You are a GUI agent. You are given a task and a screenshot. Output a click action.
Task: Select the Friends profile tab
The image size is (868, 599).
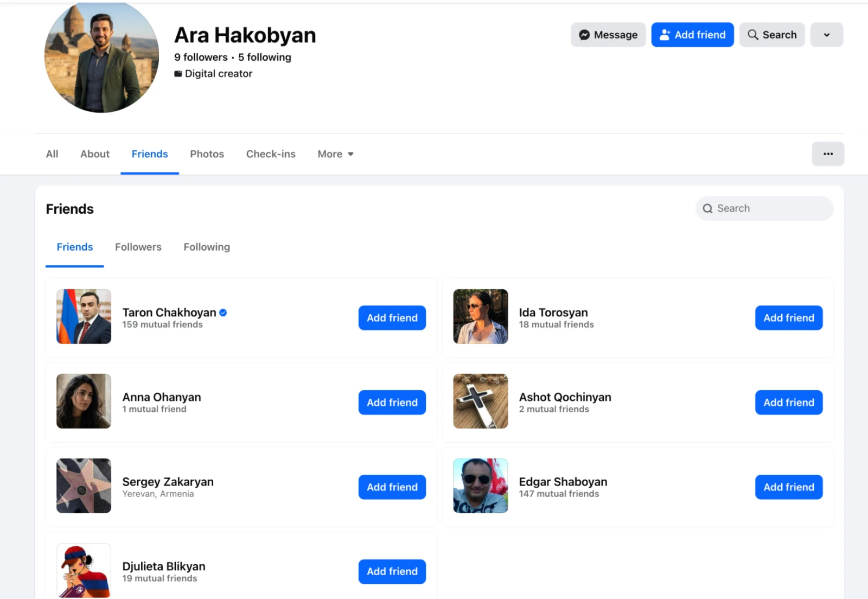pyautogui.click(x=150, y=154)
